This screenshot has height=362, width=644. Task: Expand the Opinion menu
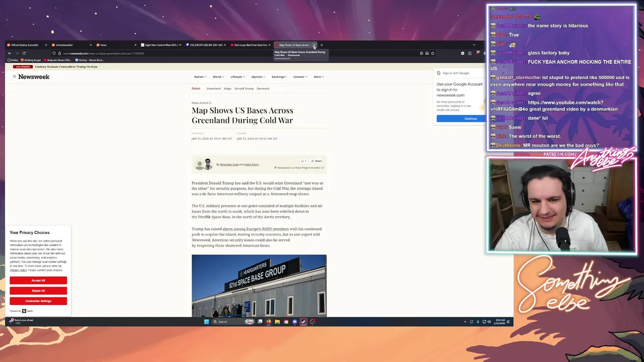[258, 77]
